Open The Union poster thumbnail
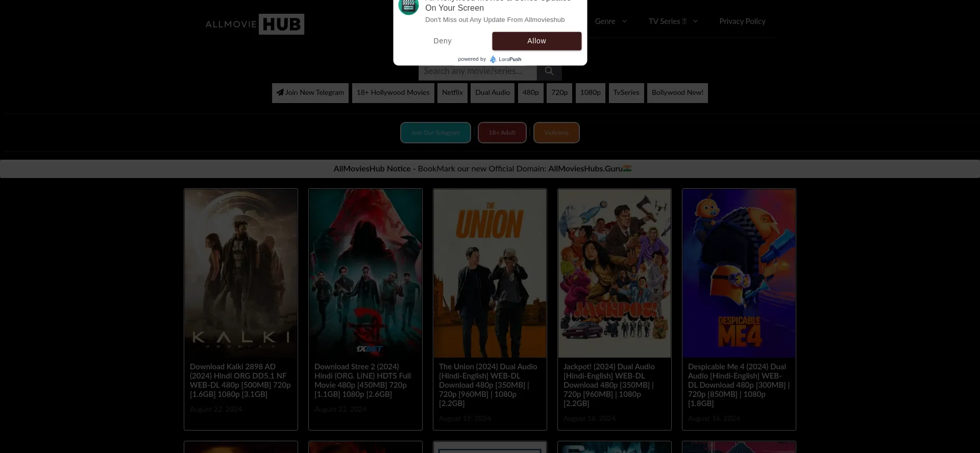Screen dimensions: 980x453 click(490, 273)
